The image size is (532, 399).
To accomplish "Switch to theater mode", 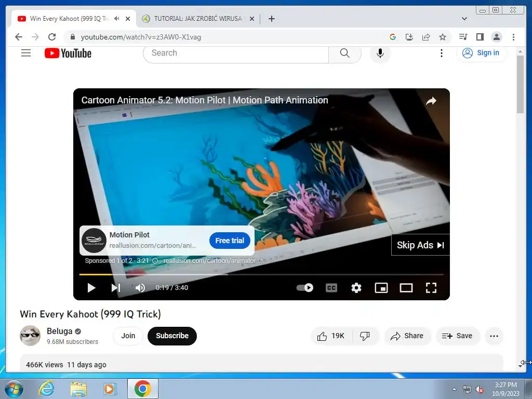I will [x=406, y=288].
